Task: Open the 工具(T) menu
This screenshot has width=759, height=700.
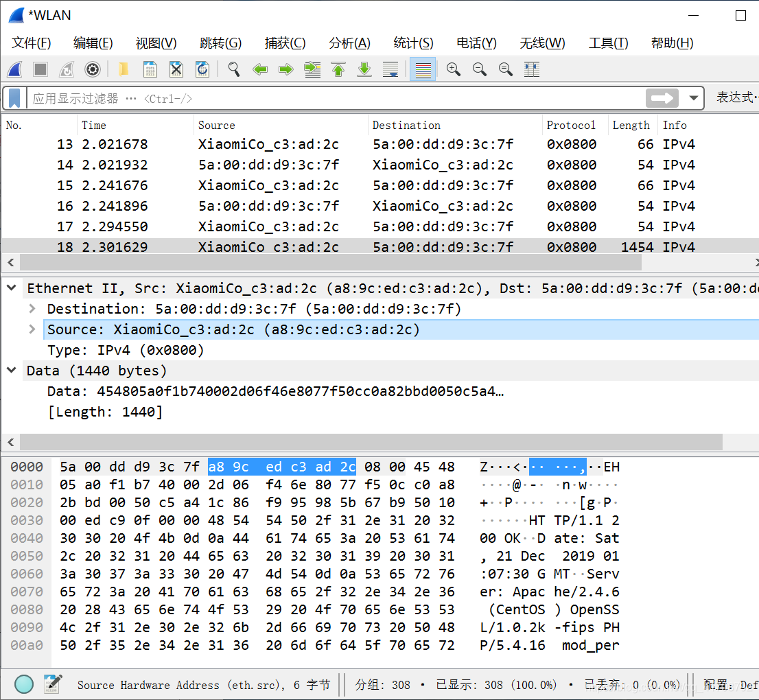Action: (608, 43)
